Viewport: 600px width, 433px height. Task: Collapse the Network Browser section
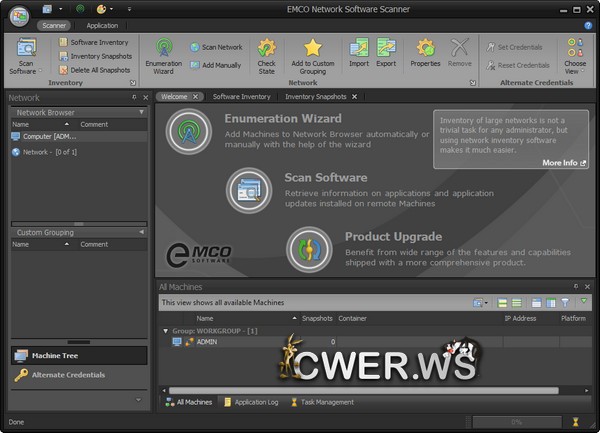(141, 113)
